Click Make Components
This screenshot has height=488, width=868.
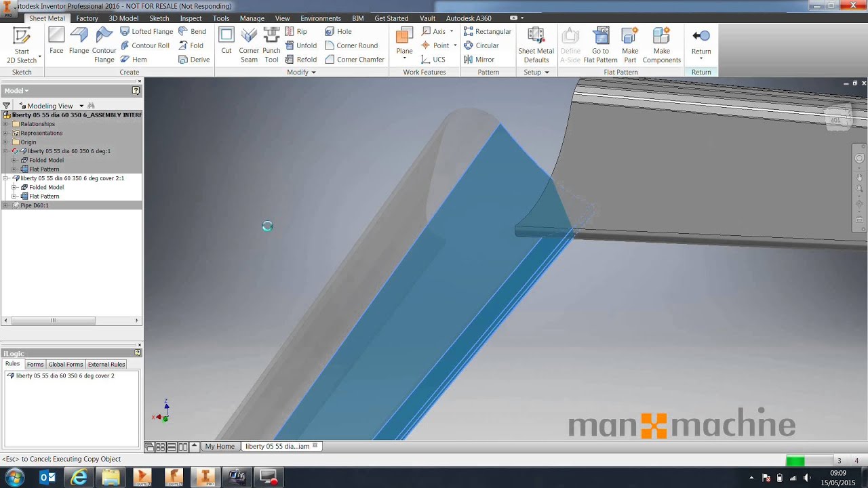[662, 45]
